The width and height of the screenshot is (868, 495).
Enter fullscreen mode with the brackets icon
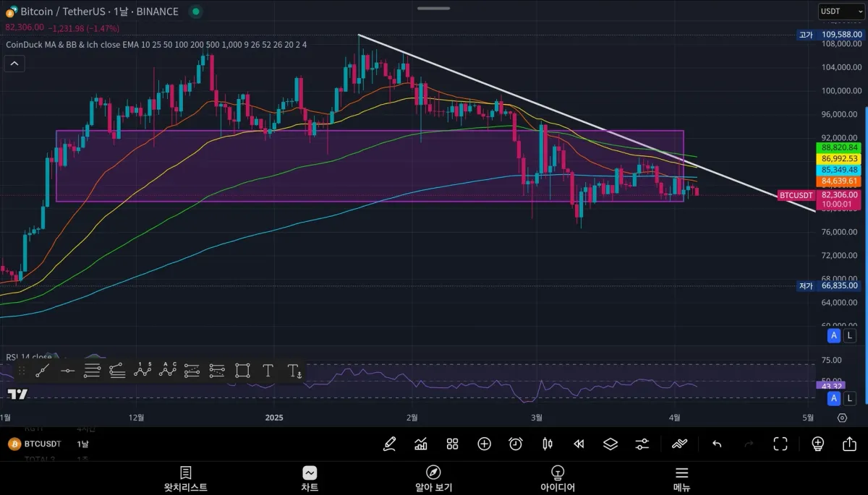point(780,444)
